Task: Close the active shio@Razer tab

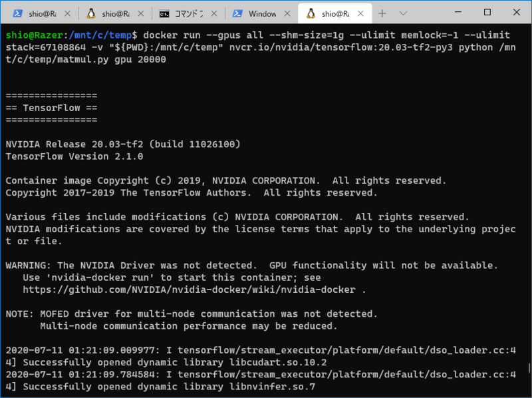Action: (361, 12)
